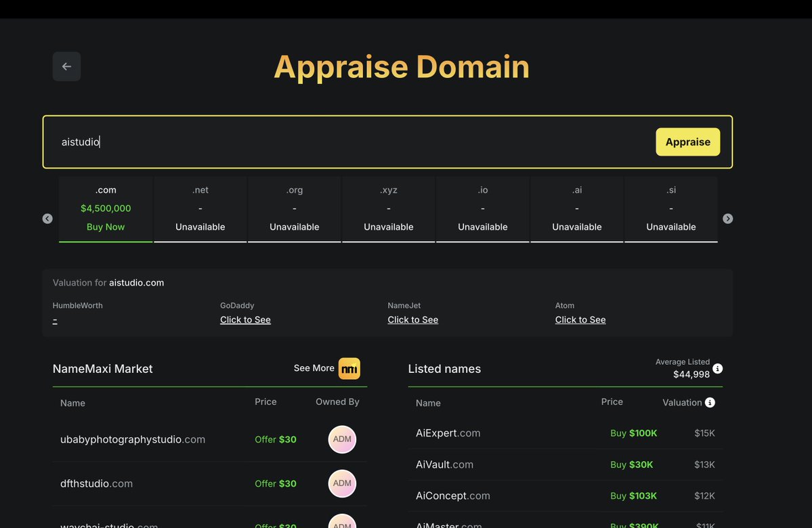
Task: Slide TLD carousel left with previous arrow
Action: click(47, 219)
